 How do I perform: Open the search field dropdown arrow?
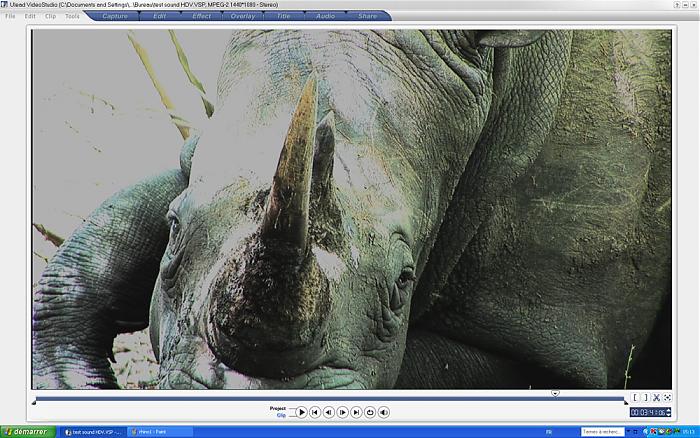[x=629, y=432]
